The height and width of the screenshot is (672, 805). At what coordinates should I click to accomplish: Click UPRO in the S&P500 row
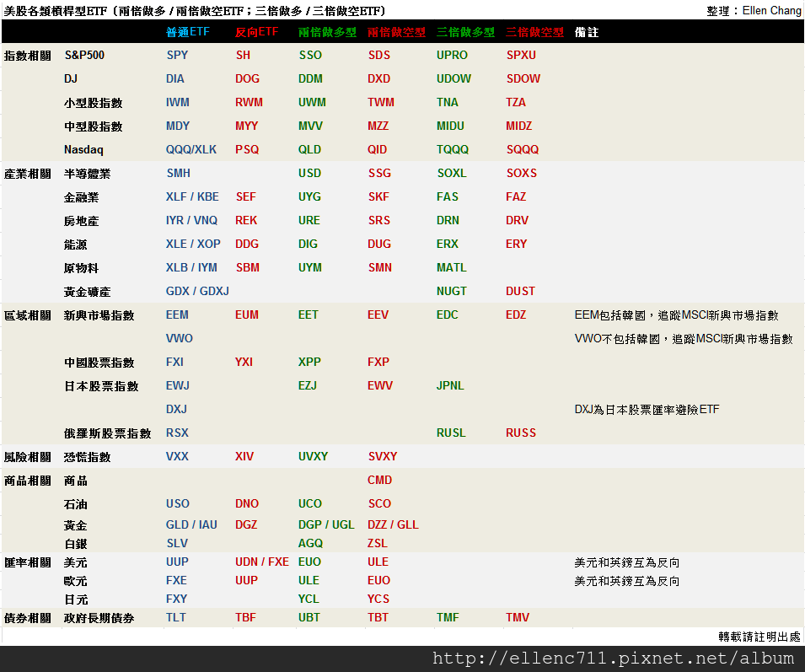[x=452, y=55]
